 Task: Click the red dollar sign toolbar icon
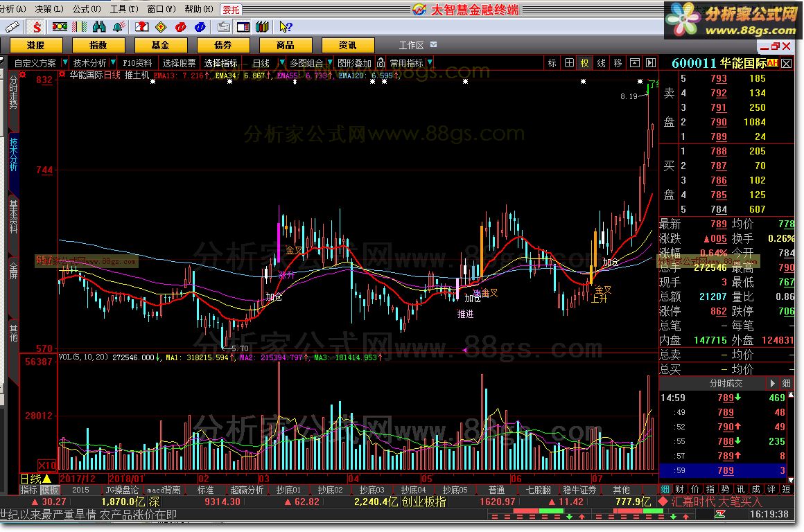37,26
